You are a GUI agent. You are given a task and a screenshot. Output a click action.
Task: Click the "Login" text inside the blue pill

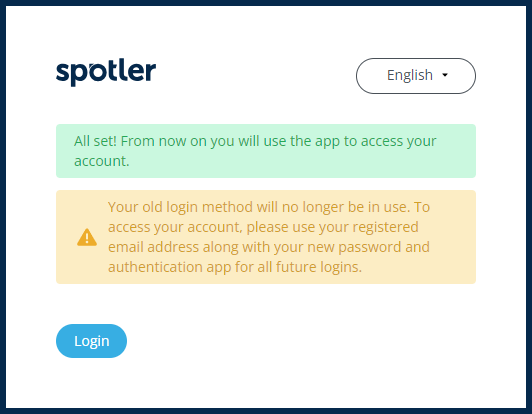coord(92,341)
